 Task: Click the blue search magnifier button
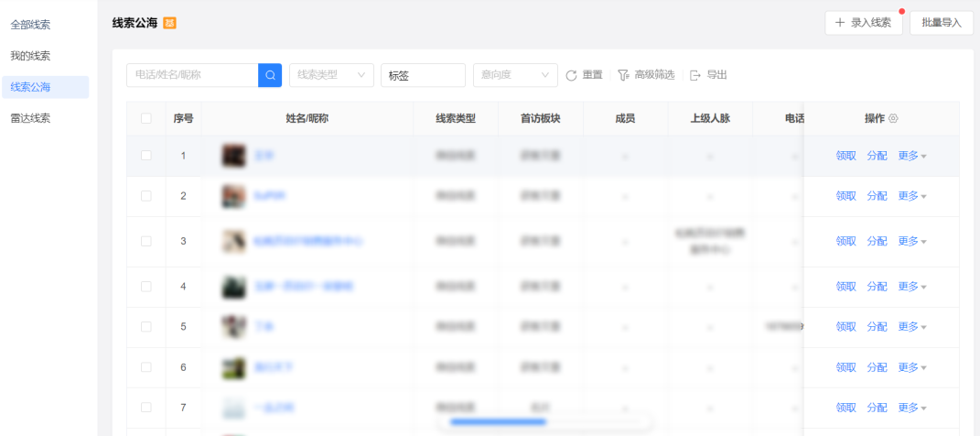[270, 75]
